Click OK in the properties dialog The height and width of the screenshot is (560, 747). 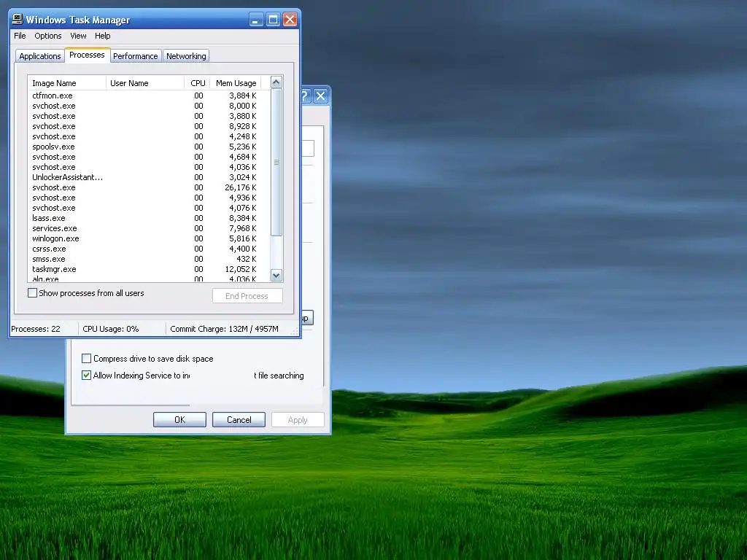tap(179, 419)
